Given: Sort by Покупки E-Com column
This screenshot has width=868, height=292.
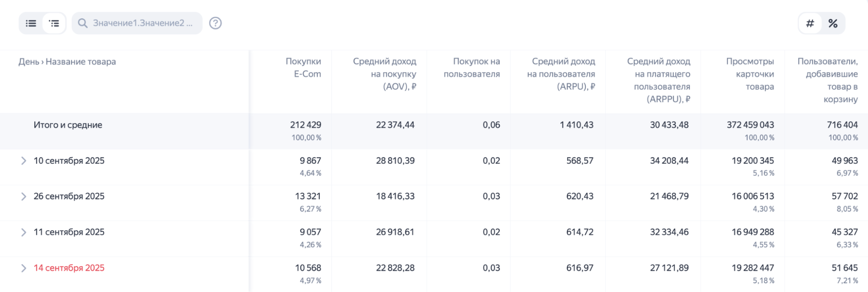Looking at the screenshot, I should pyautogui.click(x=303, y=68).
